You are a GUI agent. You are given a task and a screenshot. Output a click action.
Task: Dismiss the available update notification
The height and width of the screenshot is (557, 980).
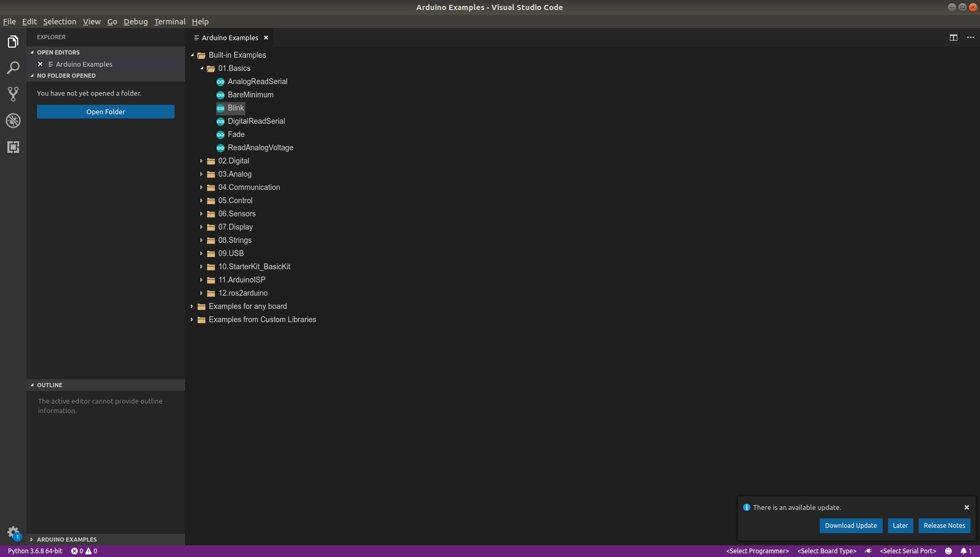click(x=967, y=507)
